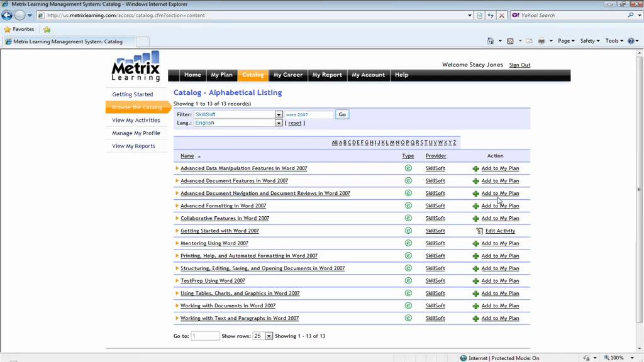
Task: Click the Edit Activity icon for Getting Started
Action: click(479, 231)
